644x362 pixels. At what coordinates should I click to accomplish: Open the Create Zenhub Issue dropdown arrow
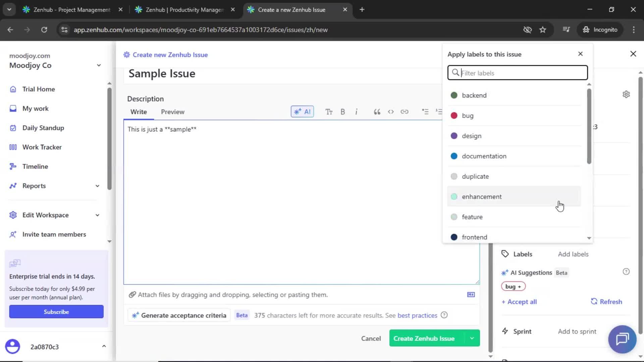coord(472,338)
